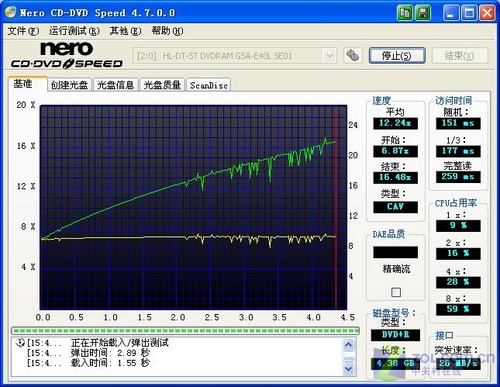Switch to the 光盘质量 tab
The width and height of the screenshot is (500, 387).
pyautogui.click(x=162, y=85)
